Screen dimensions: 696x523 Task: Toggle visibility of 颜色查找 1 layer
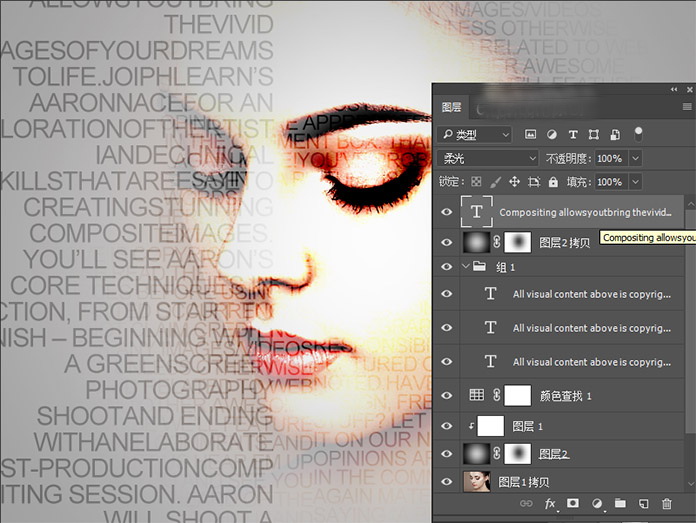click(x=446, y=395)
